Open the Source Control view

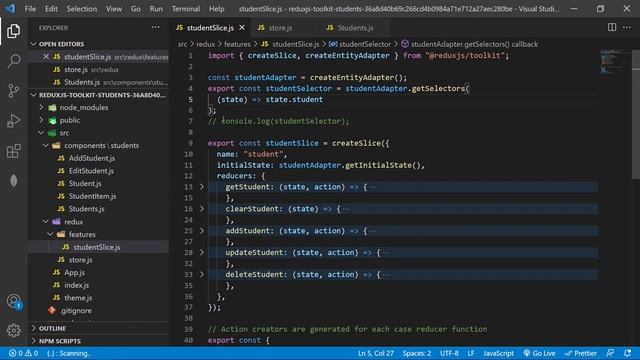click(13, 91)
